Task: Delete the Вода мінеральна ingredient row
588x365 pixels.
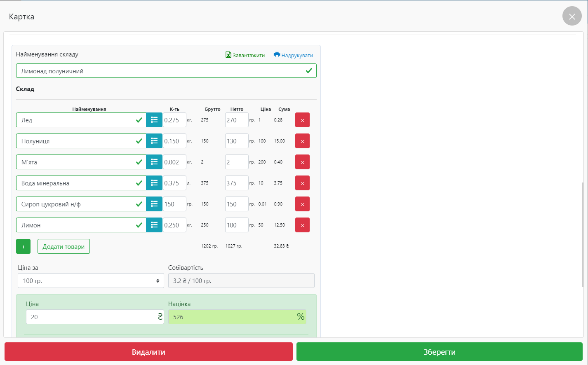Action: (302, 183)
